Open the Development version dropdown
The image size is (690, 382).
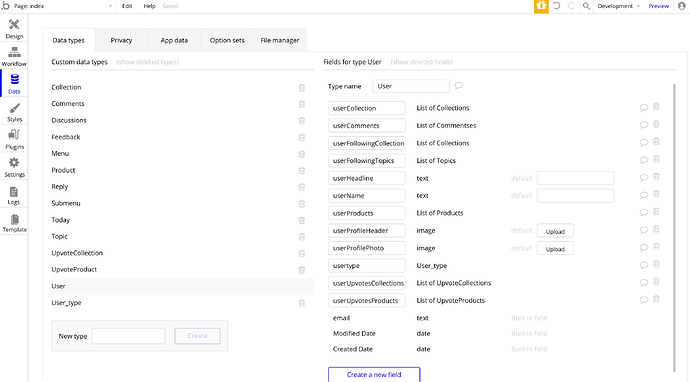(x=618, y=6)
